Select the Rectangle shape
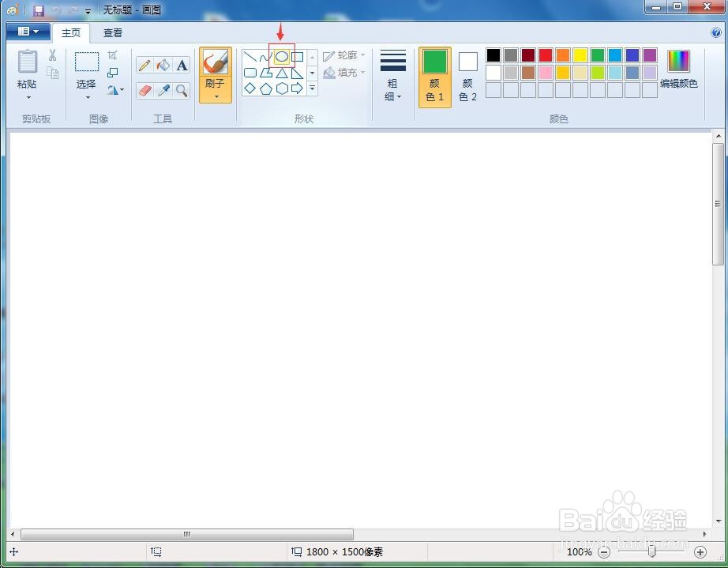The height and width of the screenshot is (568, 728). 297,57
